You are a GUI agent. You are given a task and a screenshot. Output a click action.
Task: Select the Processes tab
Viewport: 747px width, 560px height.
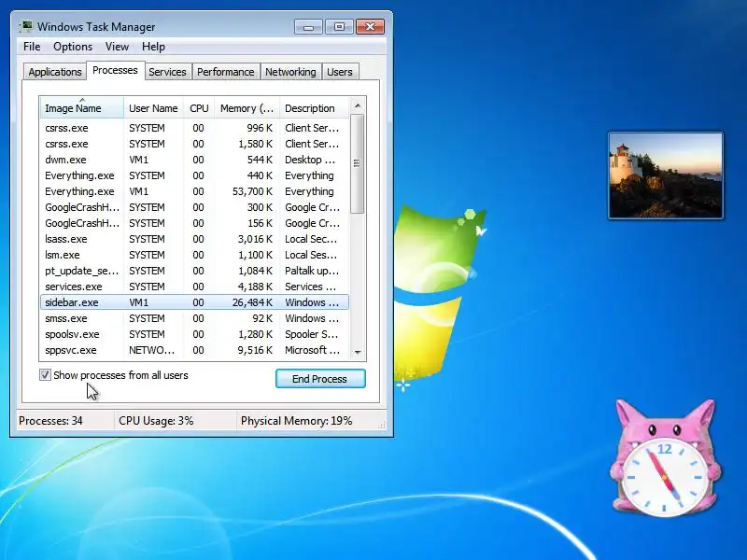[x=115, y=71]
